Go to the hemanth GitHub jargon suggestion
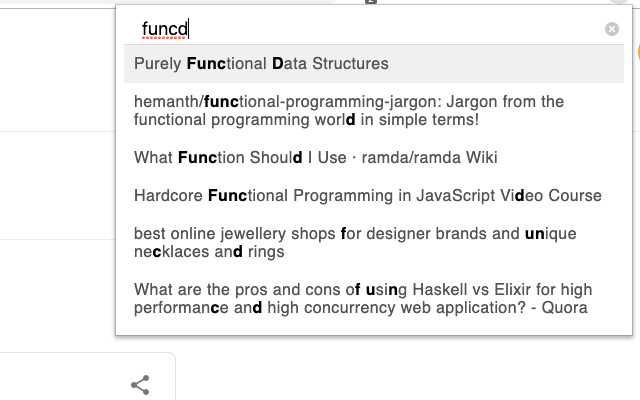This screenshot has width=640, height=400. (x=348, y=110)
